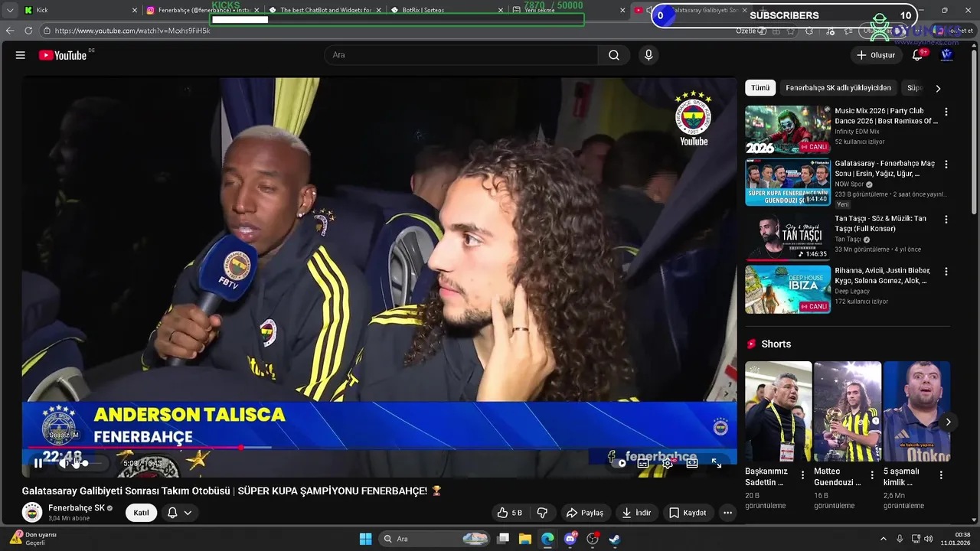Open Galatasaray - Fenerbahçe Maç Sonu thumbnail

pos(788,182)
